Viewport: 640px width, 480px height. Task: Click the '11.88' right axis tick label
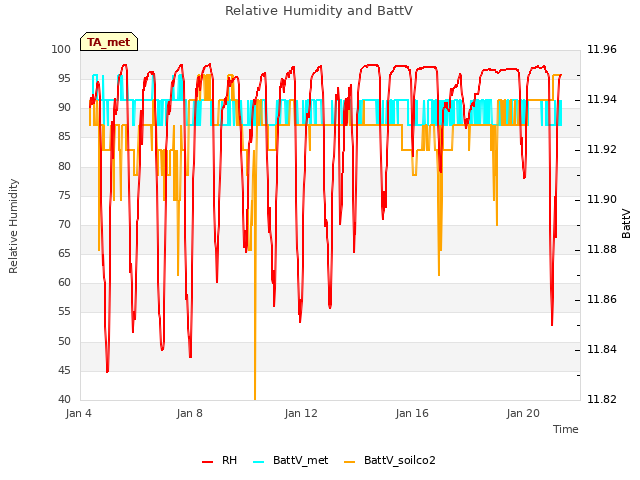pos(602,249)
